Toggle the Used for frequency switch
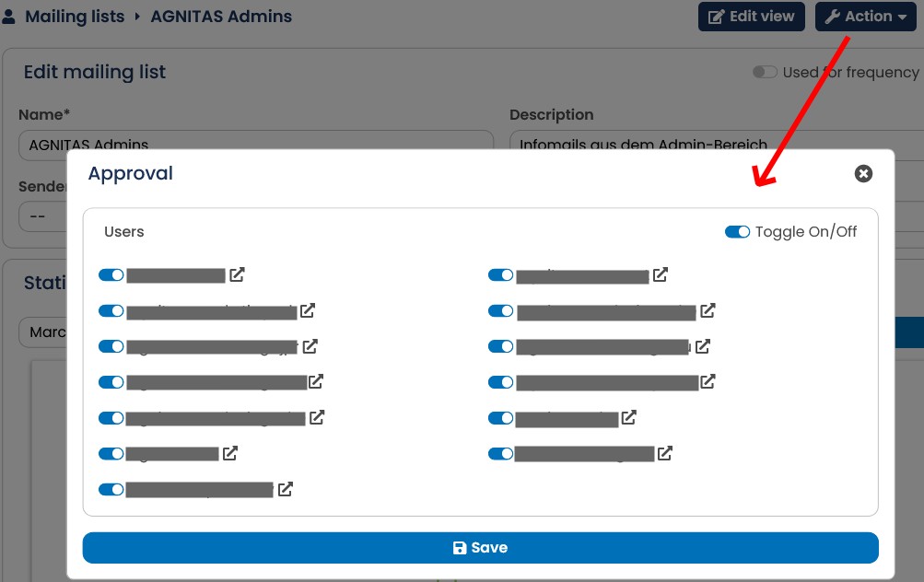Screen dimensions: 924x582 click(x=765, y=72)
